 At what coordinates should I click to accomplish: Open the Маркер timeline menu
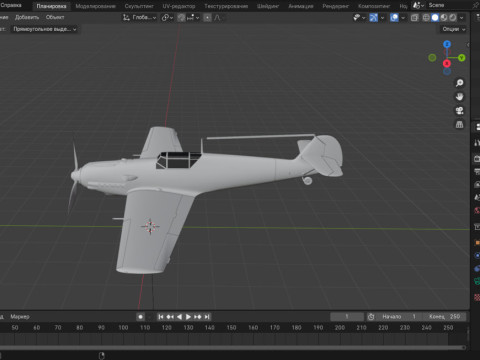pyautogui.click(x=20, y=317)
